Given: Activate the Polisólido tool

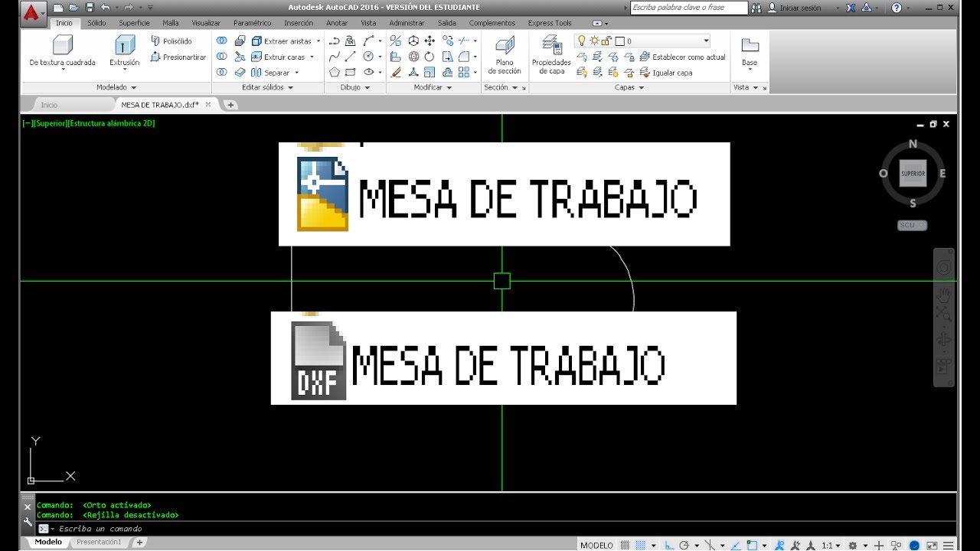Looking at the screenshot, I should pos(171,41).
